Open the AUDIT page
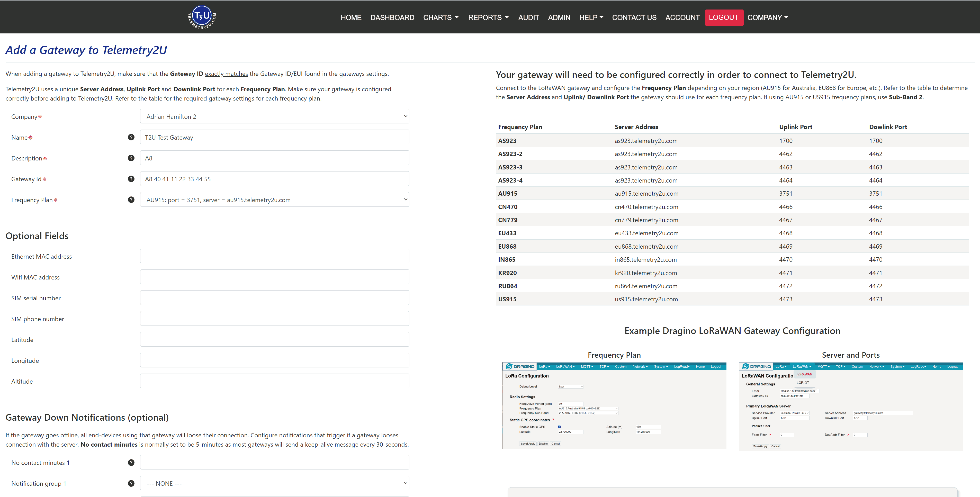 coord(528,17)
